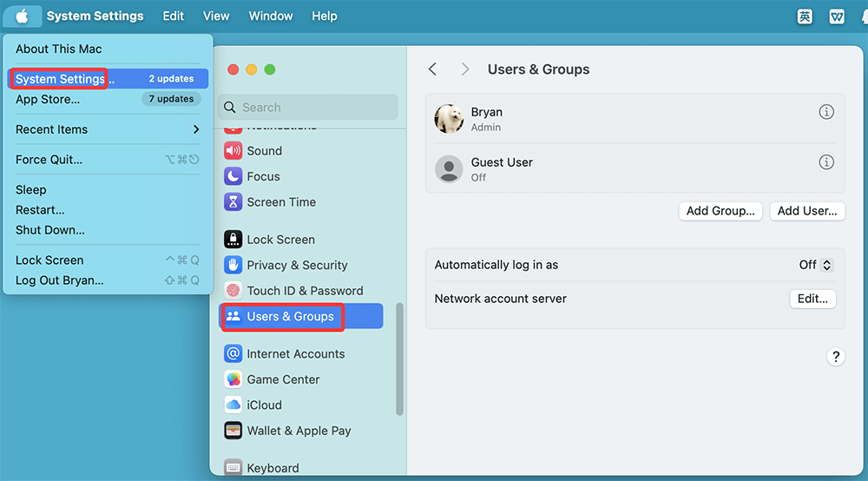Click Edit for network account server
868x481 pixels.
tap(812, 299)
